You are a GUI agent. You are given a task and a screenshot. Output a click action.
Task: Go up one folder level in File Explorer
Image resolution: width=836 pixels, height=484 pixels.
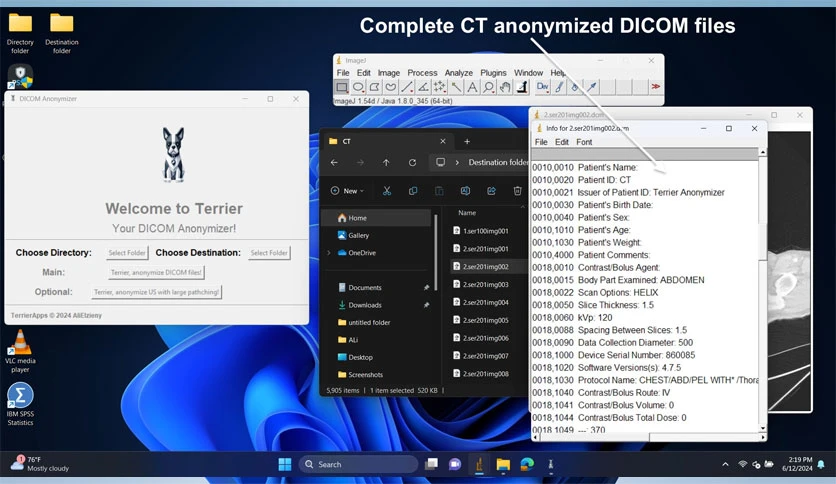[x=386, y=163]
